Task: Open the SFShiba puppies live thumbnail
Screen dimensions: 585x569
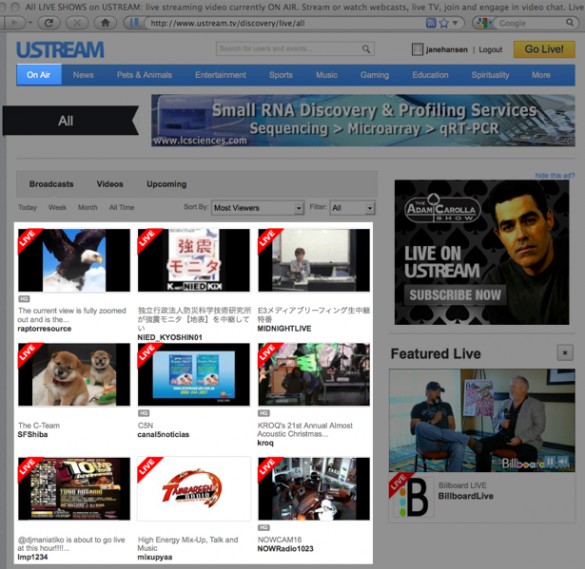Action: click(x=74, y=375)
